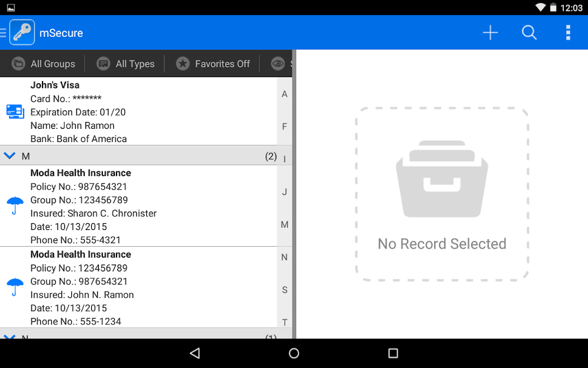Tap the Android recent apps square
This screenshot has width=588, height=368.
[393, 353]
